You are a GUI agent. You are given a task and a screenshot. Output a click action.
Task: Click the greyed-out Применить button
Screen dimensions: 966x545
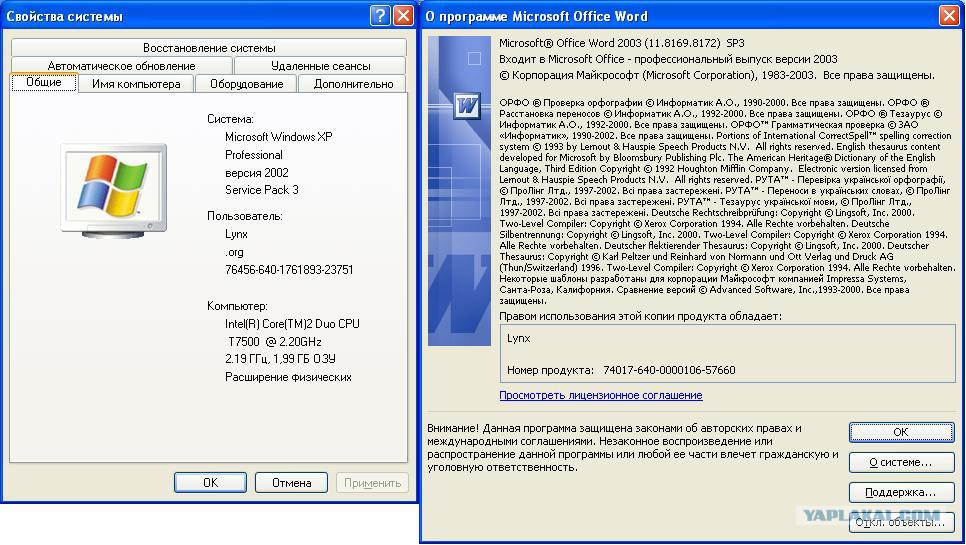coord(372,482)
